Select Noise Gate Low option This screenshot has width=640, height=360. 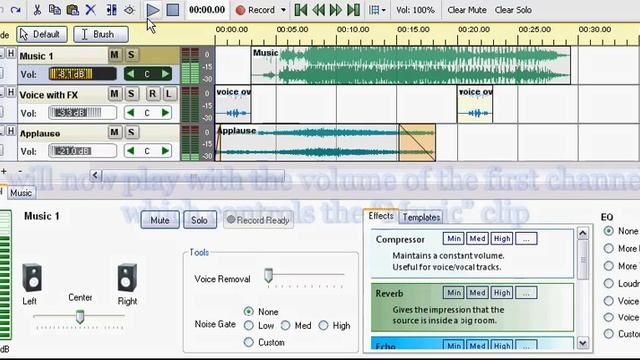[249, 325]
